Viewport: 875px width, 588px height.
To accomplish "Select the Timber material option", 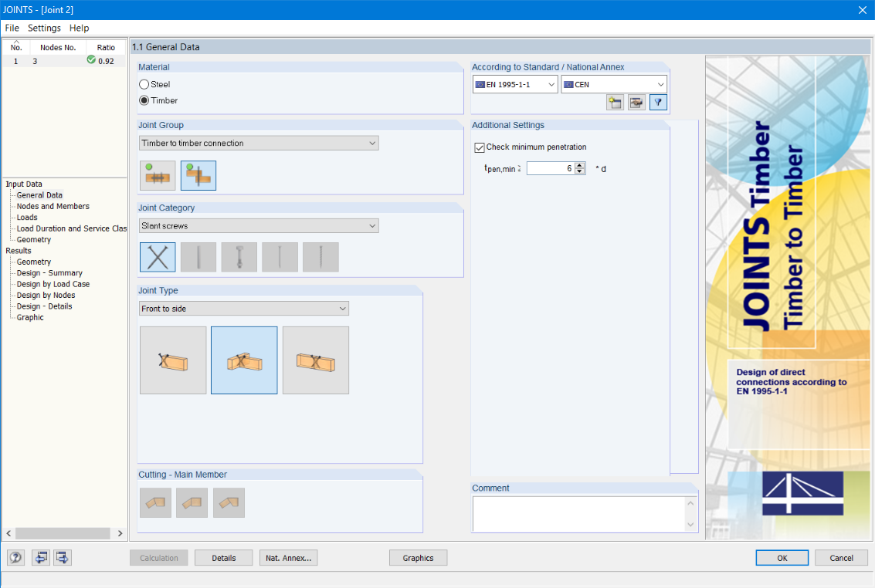I will [x=144, y=100].
